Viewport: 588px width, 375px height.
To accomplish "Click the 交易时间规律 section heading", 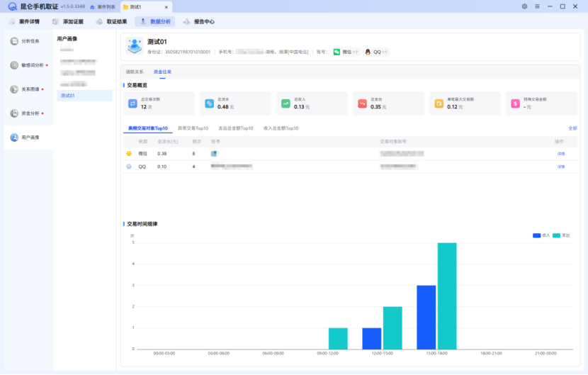I will (142, 224).
